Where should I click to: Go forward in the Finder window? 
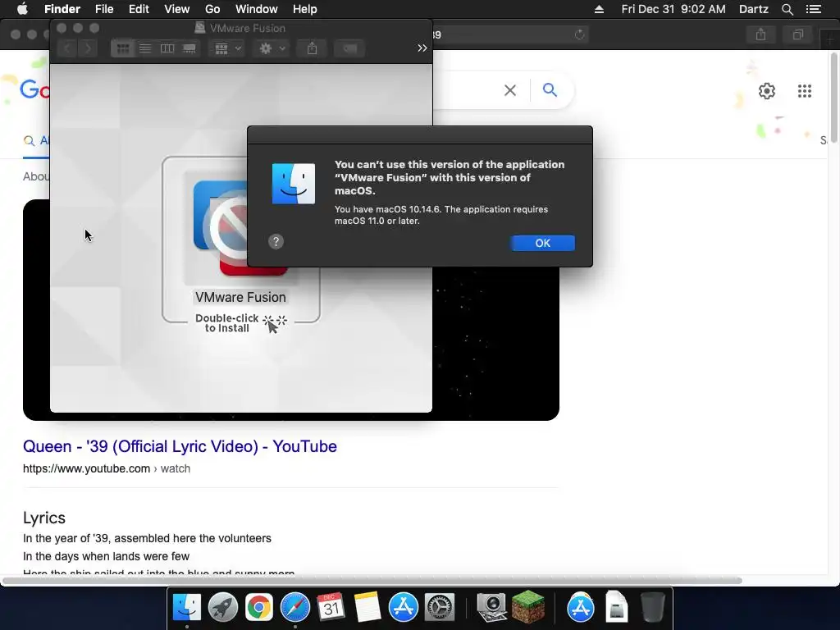click(x=88, y=48)
